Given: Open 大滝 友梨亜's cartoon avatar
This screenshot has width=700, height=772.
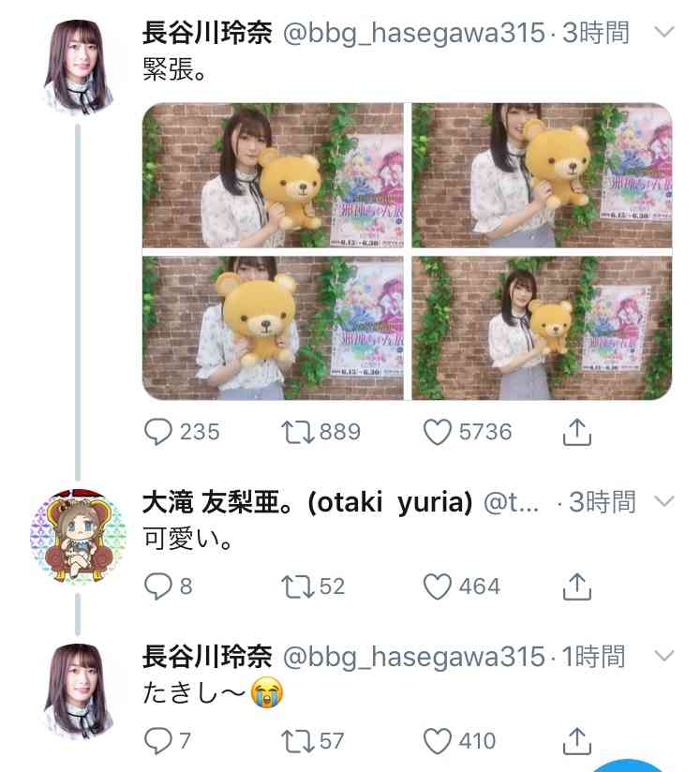Looking at the screenshot, I should [79, 537].
